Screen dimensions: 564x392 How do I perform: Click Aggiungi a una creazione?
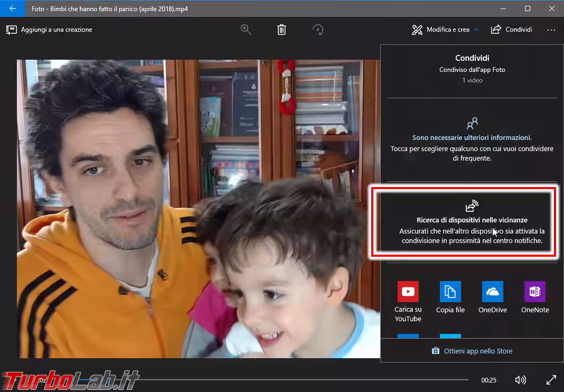click(49, 30)
